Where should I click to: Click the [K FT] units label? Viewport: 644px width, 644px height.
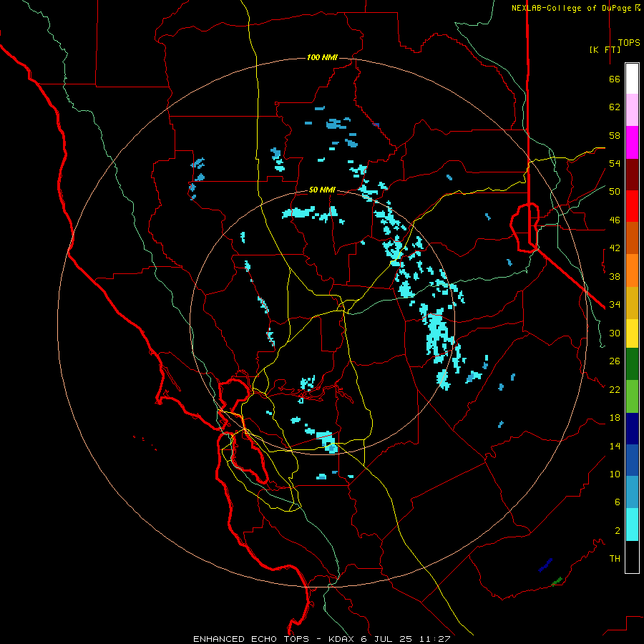(x=605, y=49)
